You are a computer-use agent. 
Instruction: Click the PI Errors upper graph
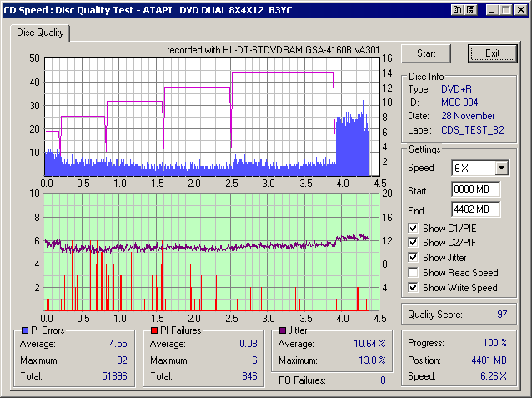212,117
